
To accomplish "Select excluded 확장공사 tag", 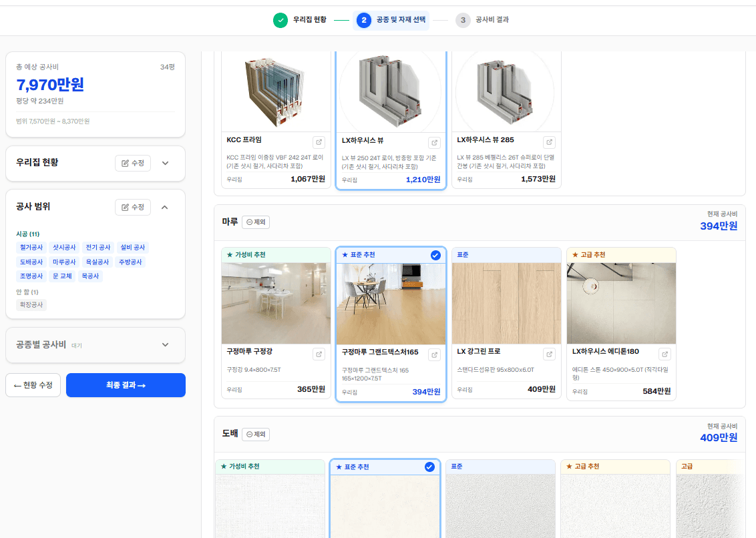I will (31, 304).
